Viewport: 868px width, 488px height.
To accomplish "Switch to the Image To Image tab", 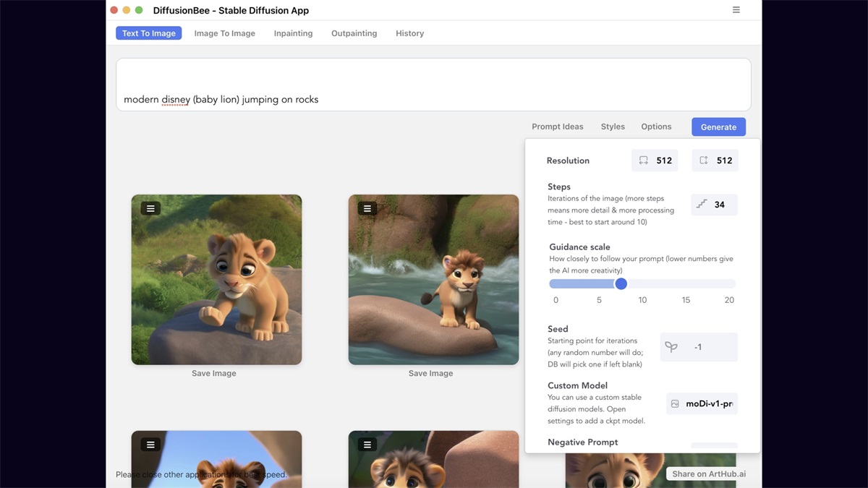I will pyautogui.click(x=224, y=33).
